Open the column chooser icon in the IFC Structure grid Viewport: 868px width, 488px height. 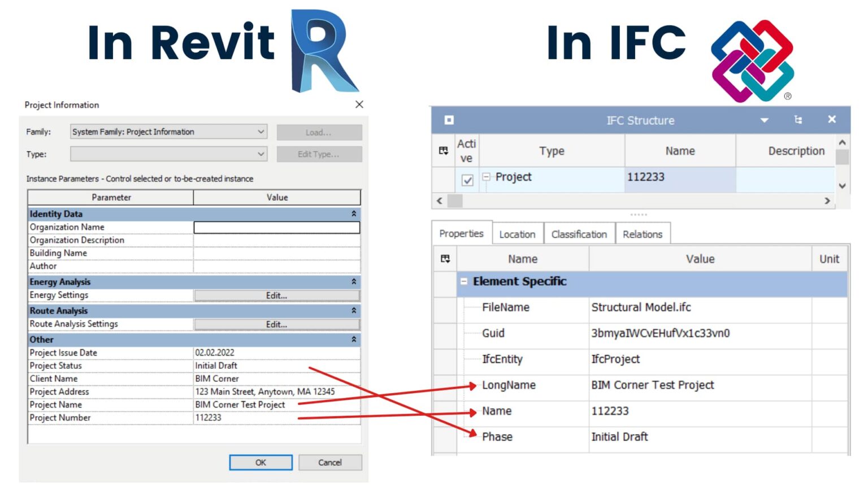pyautogui.click(x=443, y=150)
